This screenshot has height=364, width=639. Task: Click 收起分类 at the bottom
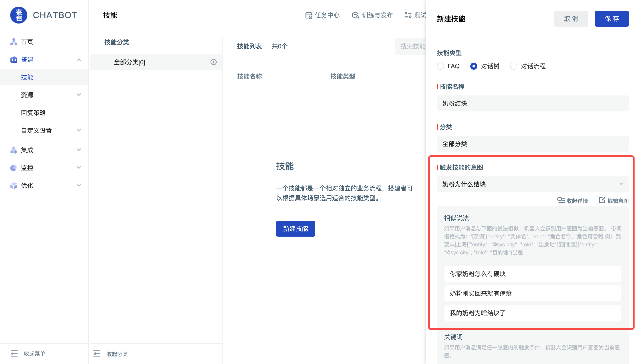tap(111, 354)
